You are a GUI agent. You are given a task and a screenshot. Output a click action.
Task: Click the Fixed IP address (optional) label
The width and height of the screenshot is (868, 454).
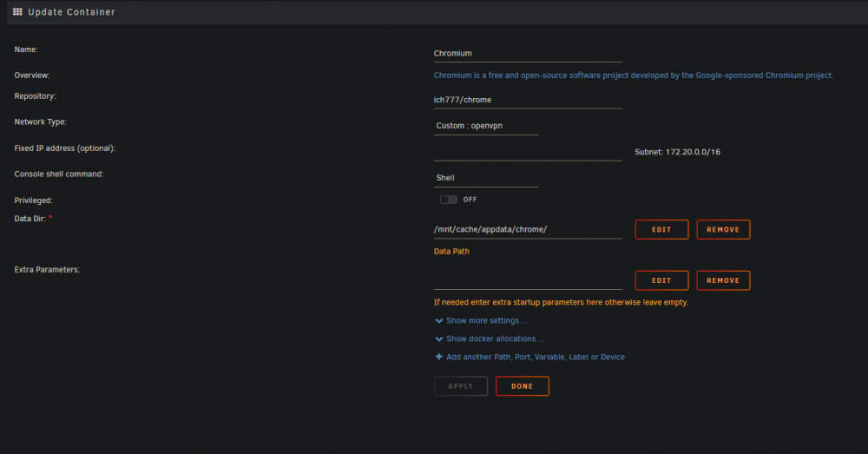coord(65,148)
